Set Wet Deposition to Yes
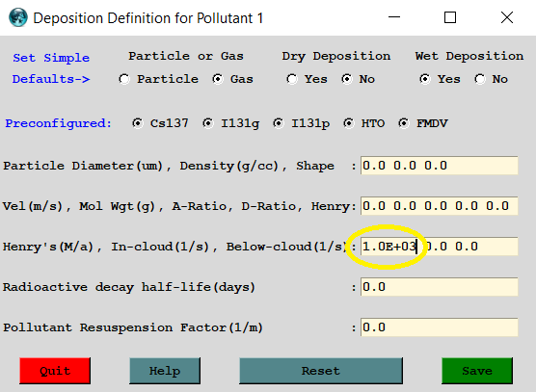 [x=424, y=79]
